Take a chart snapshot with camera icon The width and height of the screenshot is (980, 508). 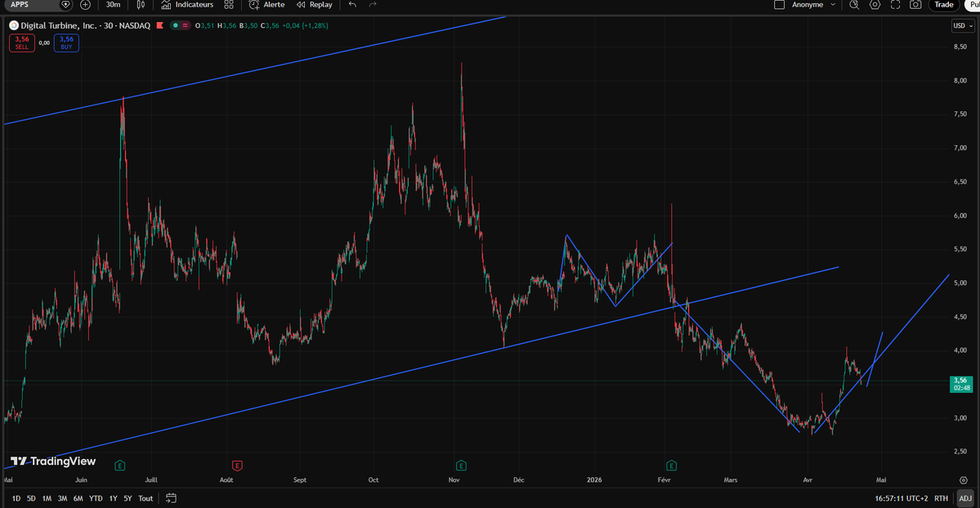pos(915,5)
